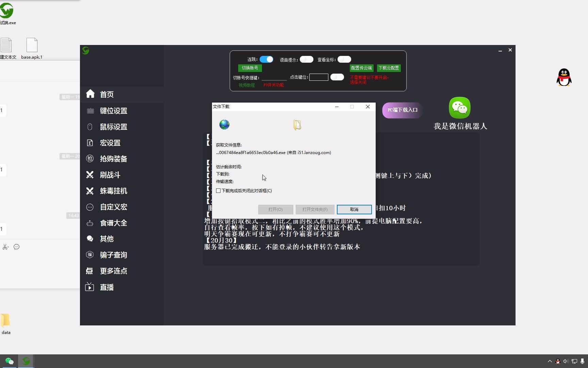This screenshot has height=368, width=588.
Task: Open the 视频教程 video tutorial link
Action: pos(247,85)
